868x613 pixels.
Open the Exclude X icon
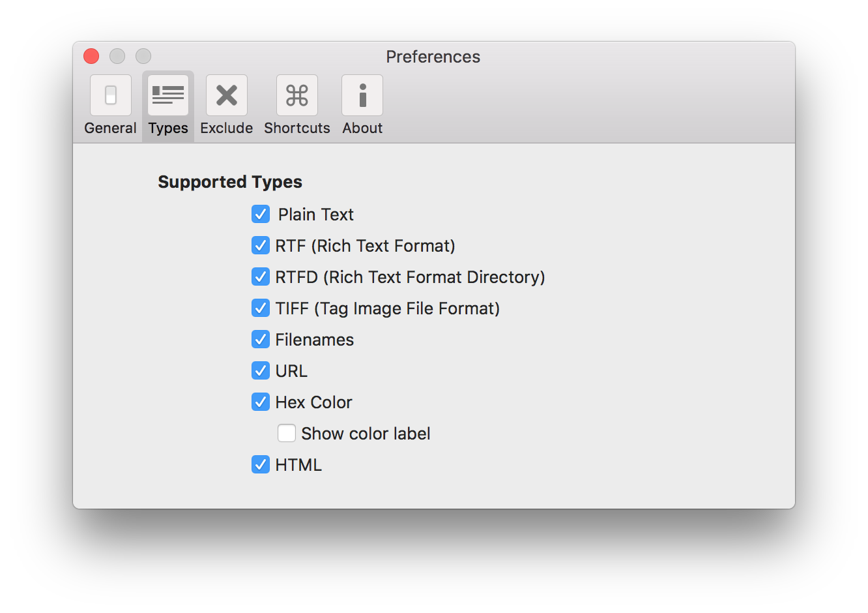[x=227, y=95]
